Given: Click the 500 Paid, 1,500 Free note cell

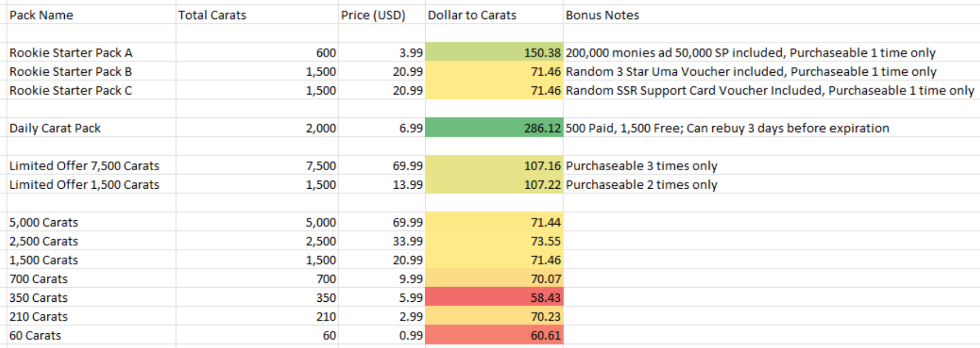Looking at the screenshot, I should [771, 128].
